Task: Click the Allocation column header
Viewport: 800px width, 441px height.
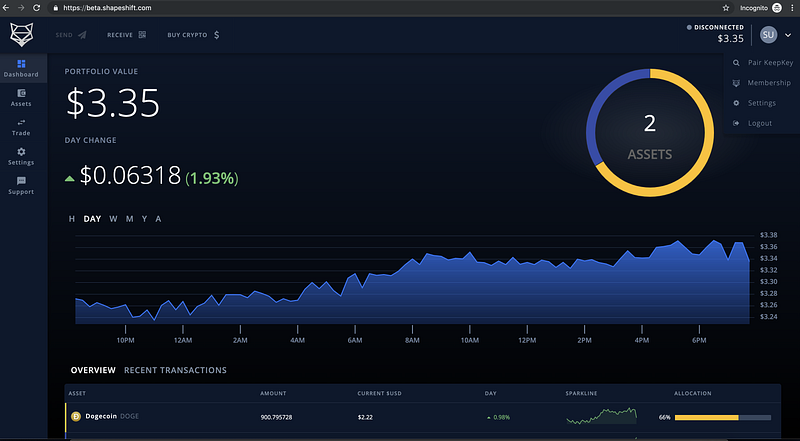Action: point(692,394)
